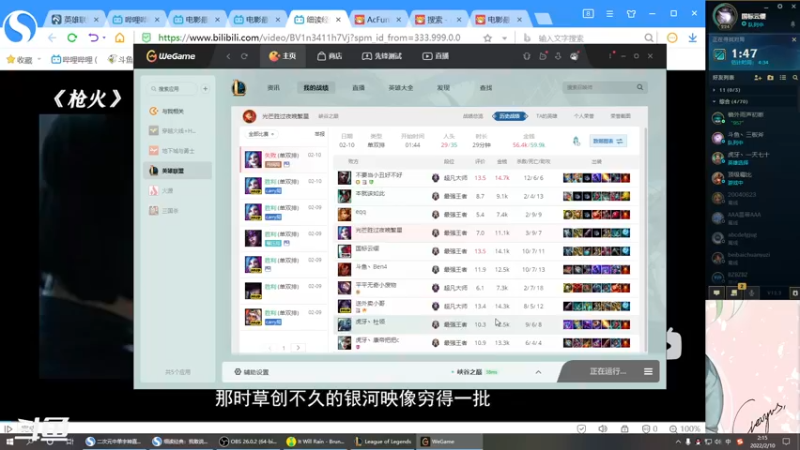Open the WeGame 主页 home tab
The image size is (800, 450).
pos(283,56)
